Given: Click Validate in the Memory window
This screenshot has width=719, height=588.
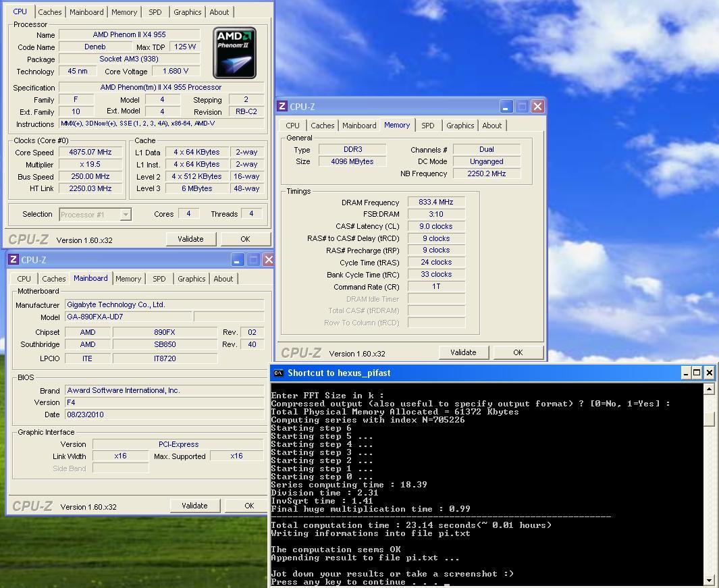Looking at the screenshot, I should tap(463, 352).
